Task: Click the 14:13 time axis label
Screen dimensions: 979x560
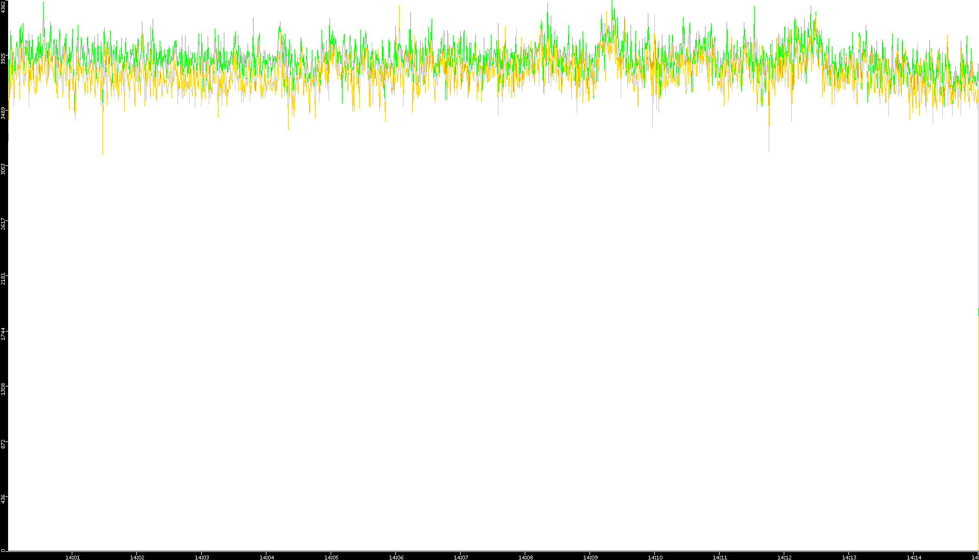Action: click(849, 557)
